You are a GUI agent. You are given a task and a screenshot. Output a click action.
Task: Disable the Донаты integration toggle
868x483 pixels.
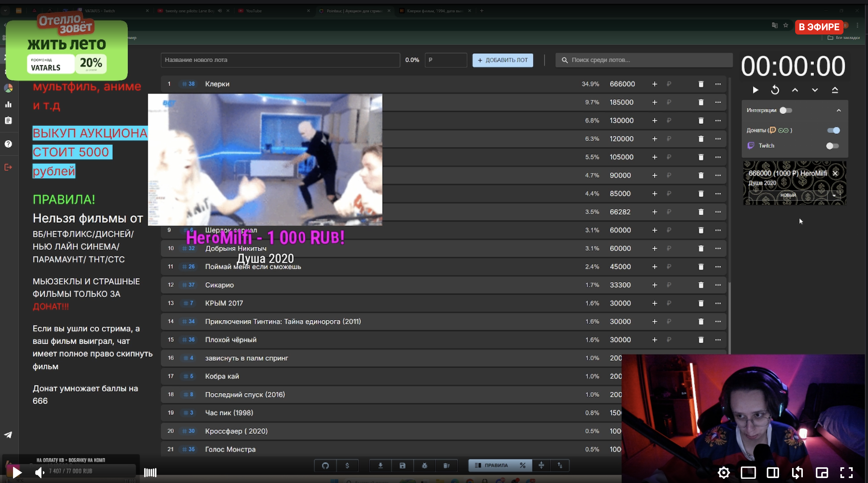pyautogui.click(x=833, y=130)
